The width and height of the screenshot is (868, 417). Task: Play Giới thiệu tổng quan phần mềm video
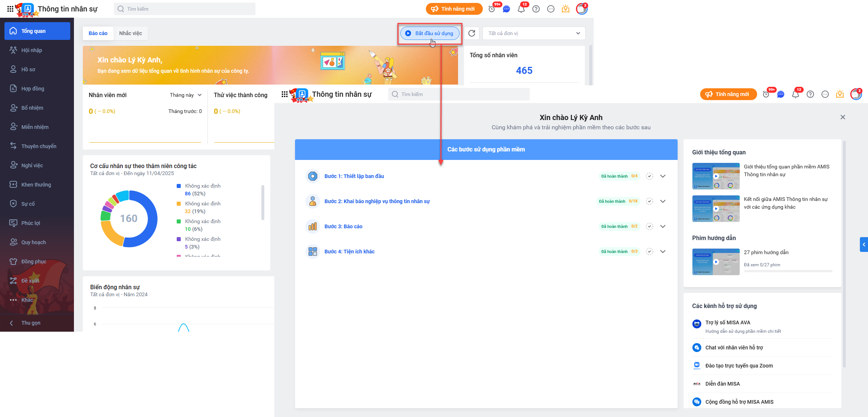(716, 176)
